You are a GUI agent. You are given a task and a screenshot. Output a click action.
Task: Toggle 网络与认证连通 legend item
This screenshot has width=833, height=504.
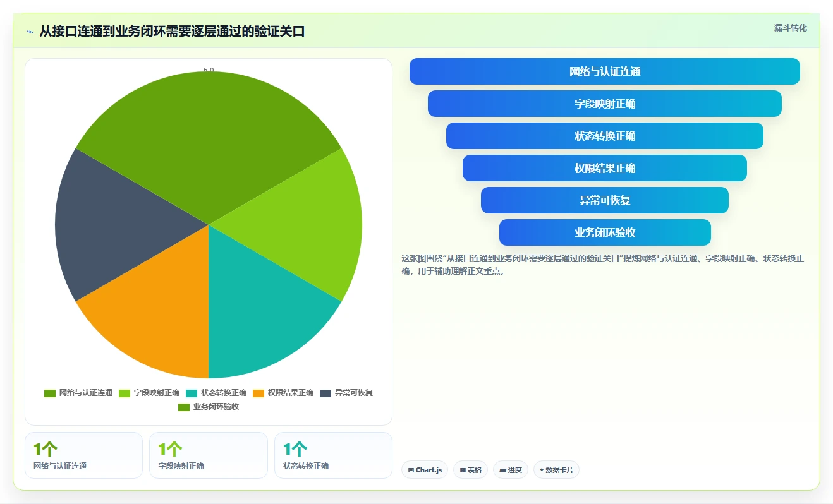tap(78, 393)
